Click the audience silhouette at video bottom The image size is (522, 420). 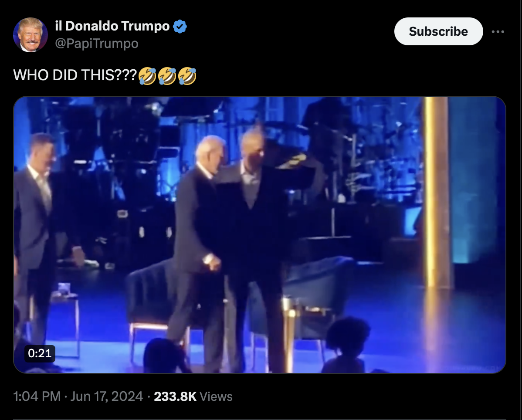pos(346,346)
